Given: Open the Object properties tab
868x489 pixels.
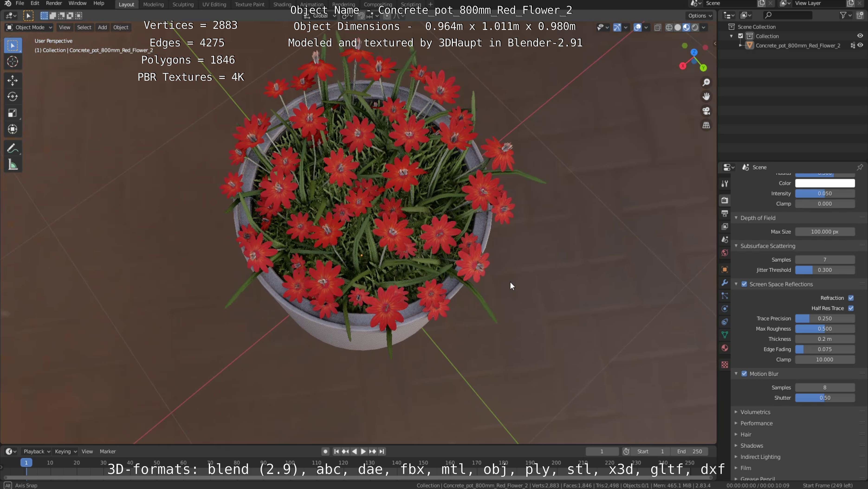Looking at the screenshot, I should pos(725,270).
